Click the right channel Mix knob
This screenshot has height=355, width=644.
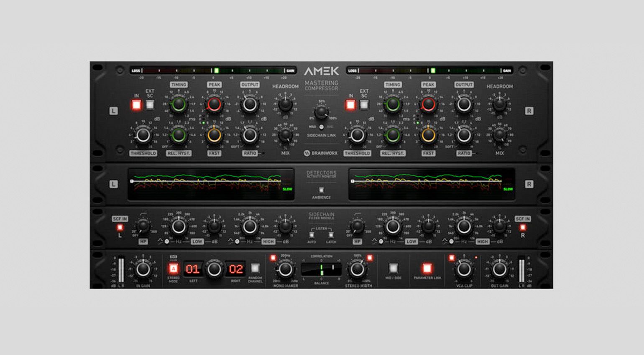click(x=499, y=135)
